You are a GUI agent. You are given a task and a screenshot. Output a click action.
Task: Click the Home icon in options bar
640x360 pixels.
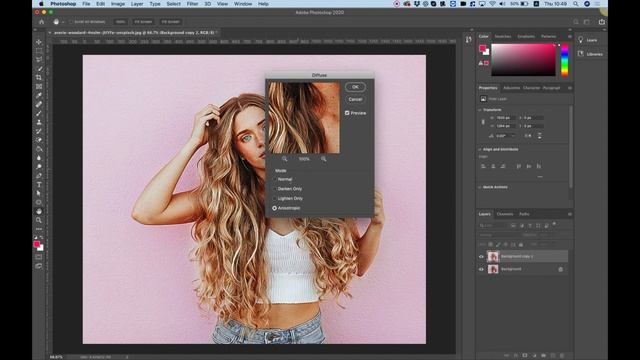41,22
